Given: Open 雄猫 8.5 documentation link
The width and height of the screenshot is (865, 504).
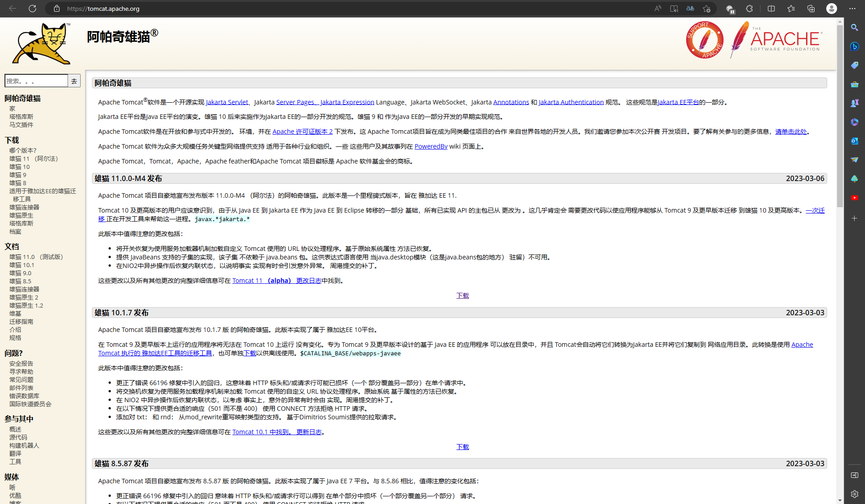Looking at the screenshot, I should (x=20, y=281).
